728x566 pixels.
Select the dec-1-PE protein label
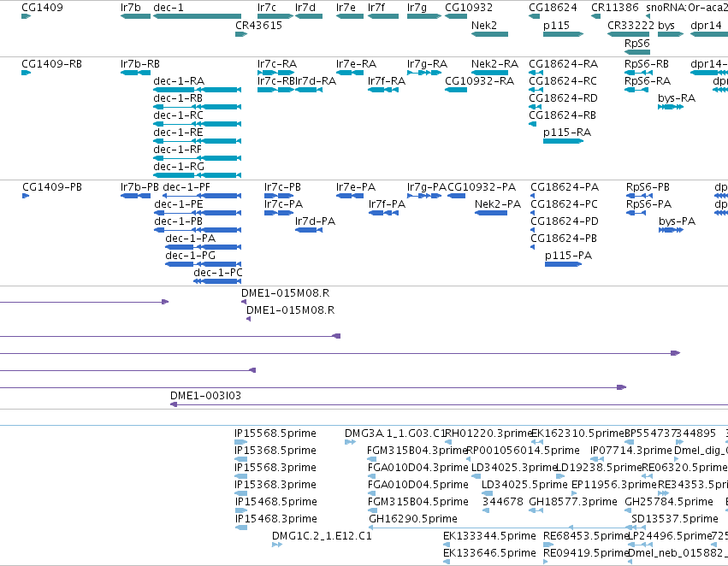[x=178, y=204]
